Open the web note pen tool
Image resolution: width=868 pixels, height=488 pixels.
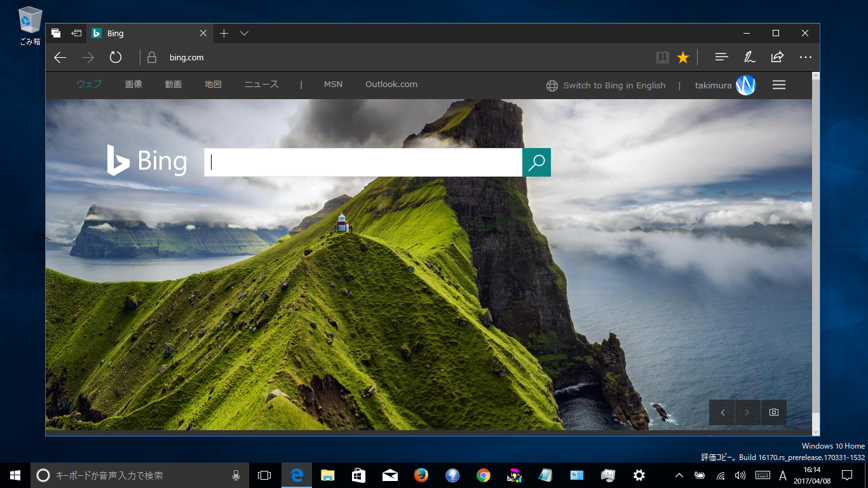749,57
